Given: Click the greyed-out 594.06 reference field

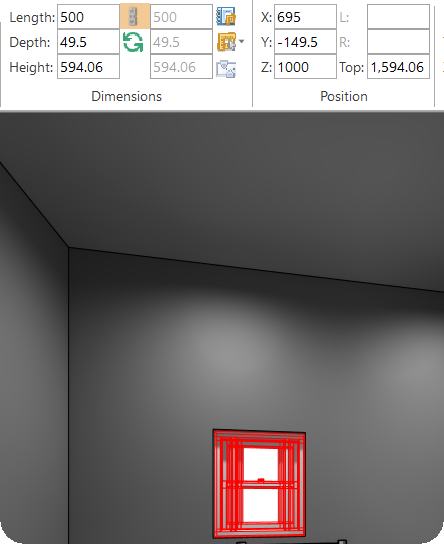Looking at the screenshot, I should click(x=181, y=67).
